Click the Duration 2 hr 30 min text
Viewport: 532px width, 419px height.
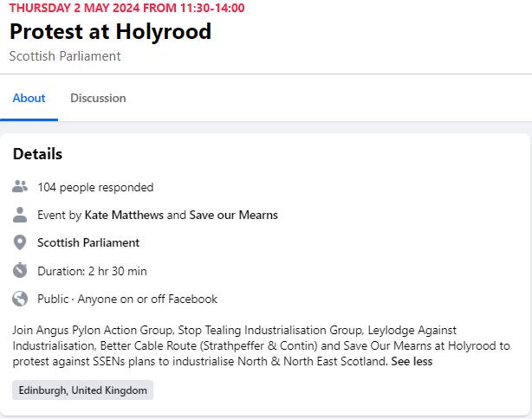(92, 271)
